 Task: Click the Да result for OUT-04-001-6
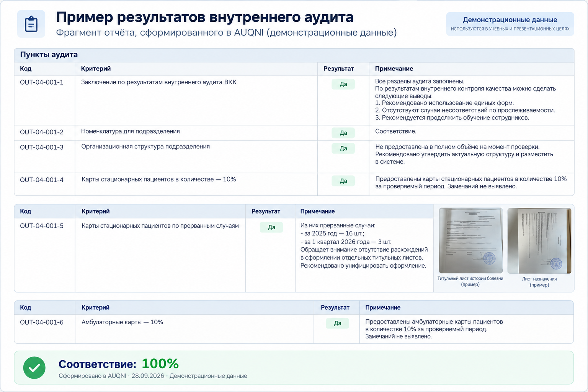tap(337, 323)
